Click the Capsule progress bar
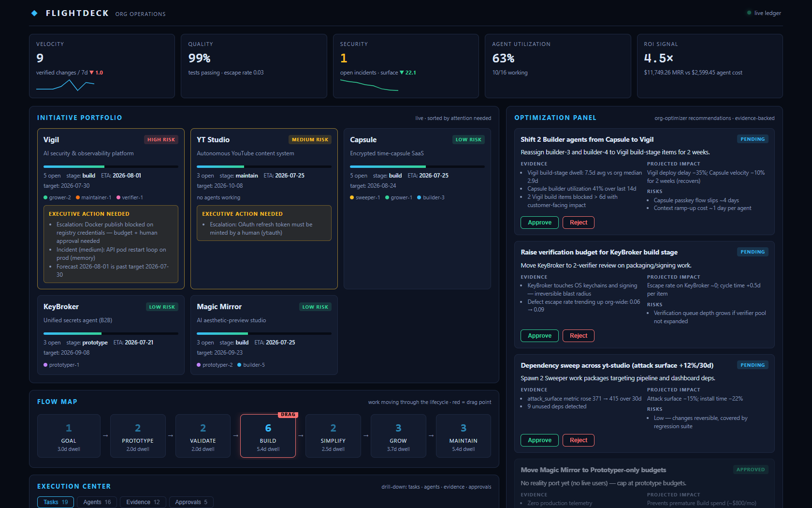812x508 pixels. (417, 166)
